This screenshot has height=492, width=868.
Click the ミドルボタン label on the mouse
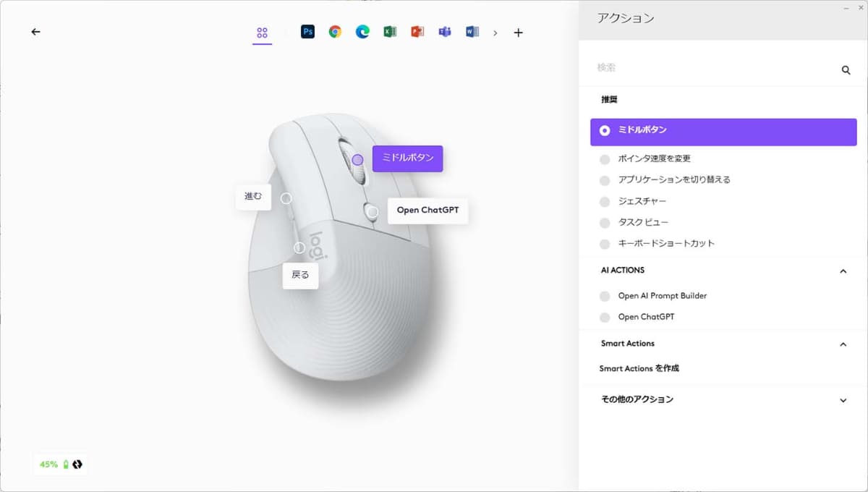pyautogui.click(x=407, y=158)
